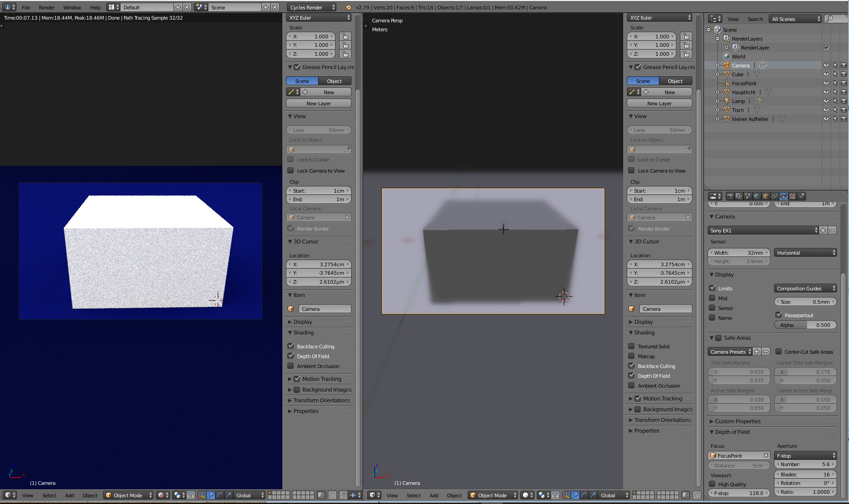
Task: Enable Textured Solid in the right panel
Action: 631,346
